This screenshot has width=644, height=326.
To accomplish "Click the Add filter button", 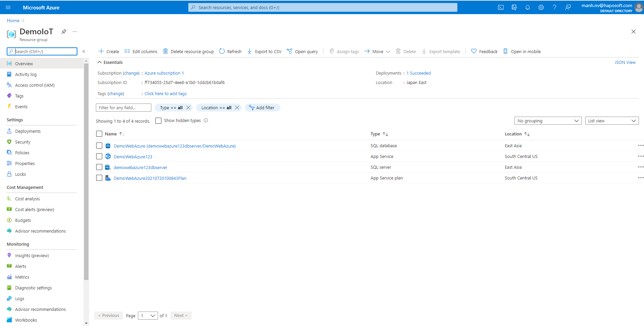I will [262, 108].
